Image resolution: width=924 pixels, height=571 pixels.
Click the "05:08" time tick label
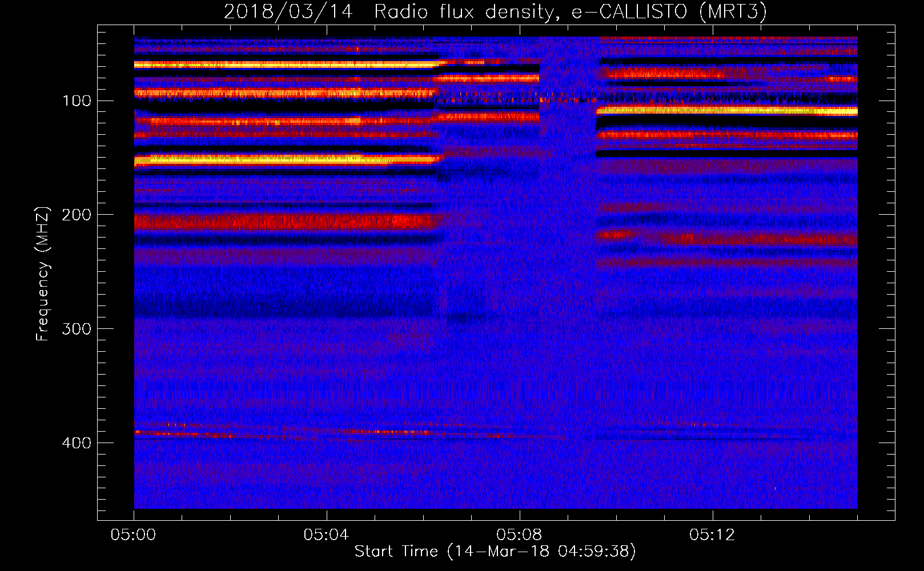click(519, 535)
